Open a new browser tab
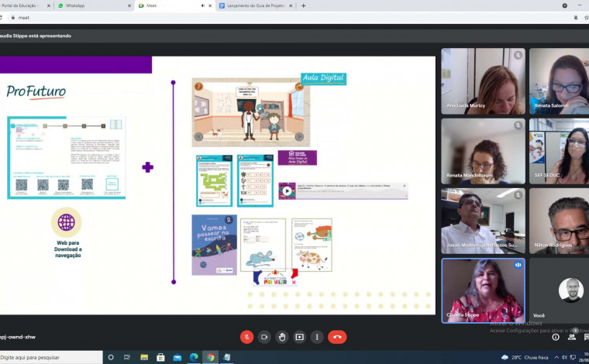 pyautogui.click(x=303, y=5)
